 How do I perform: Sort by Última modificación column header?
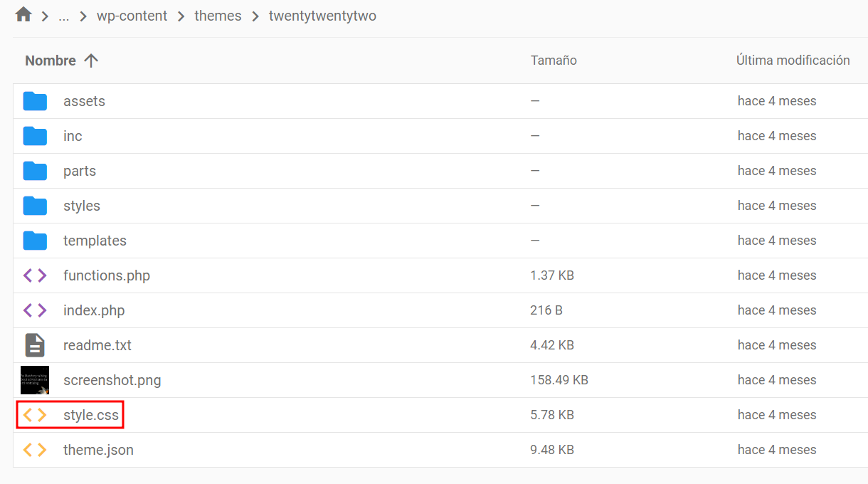click(x=793, y=60)
